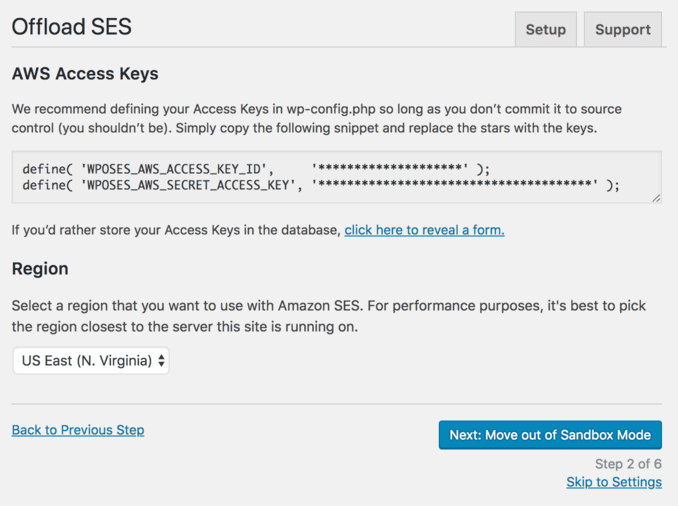
Task: Click the Step 2 of 6 indicator
Action: pyautogui.click(x=628, y=464)
